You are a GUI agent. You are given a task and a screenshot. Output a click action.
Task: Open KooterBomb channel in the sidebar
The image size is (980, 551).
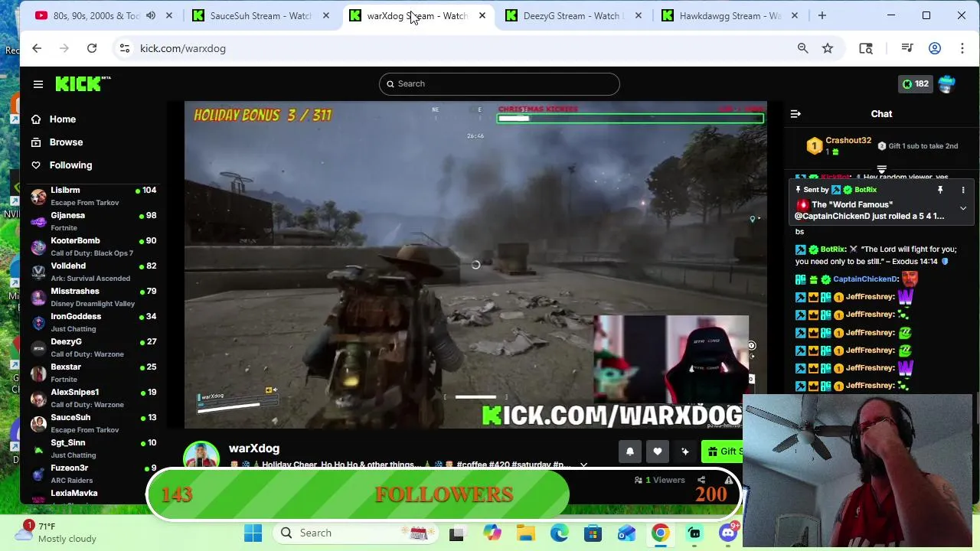click(x=93, y=246)
